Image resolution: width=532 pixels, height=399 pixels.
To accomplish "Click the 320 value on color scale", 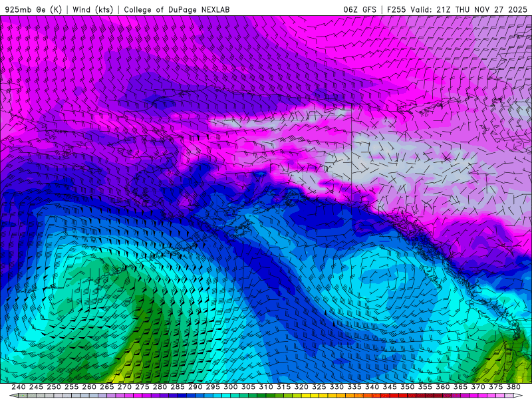I will pos(301,387).
